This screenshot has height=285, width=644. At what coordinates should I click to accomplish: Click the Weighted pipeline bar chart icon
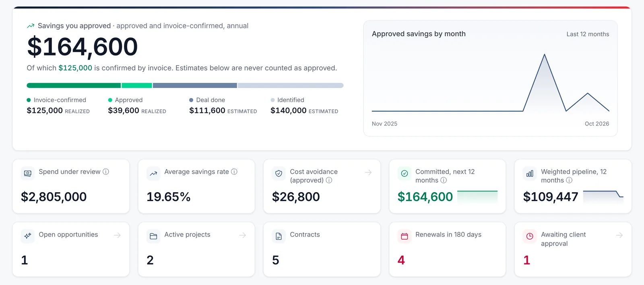point(530,173)
